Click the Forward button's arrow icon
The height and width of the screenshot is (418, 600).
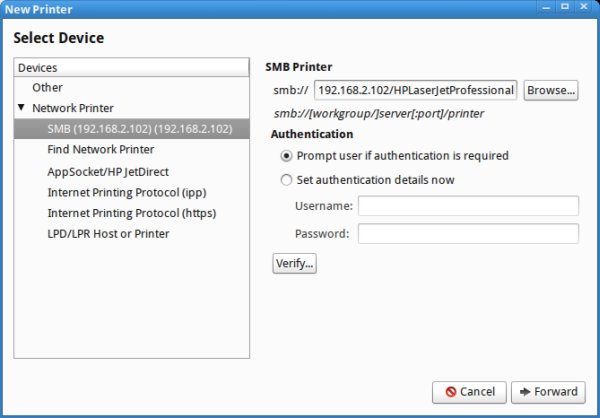526,392
